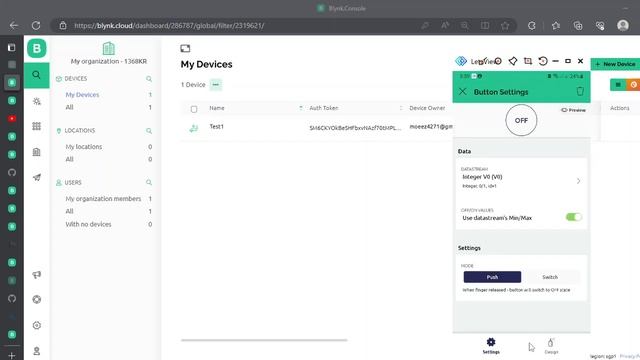Image resolution: width=640 pixels, height=360 pixels.
Task: Sort by the Name column arrows
Action: tap(301, 108)
